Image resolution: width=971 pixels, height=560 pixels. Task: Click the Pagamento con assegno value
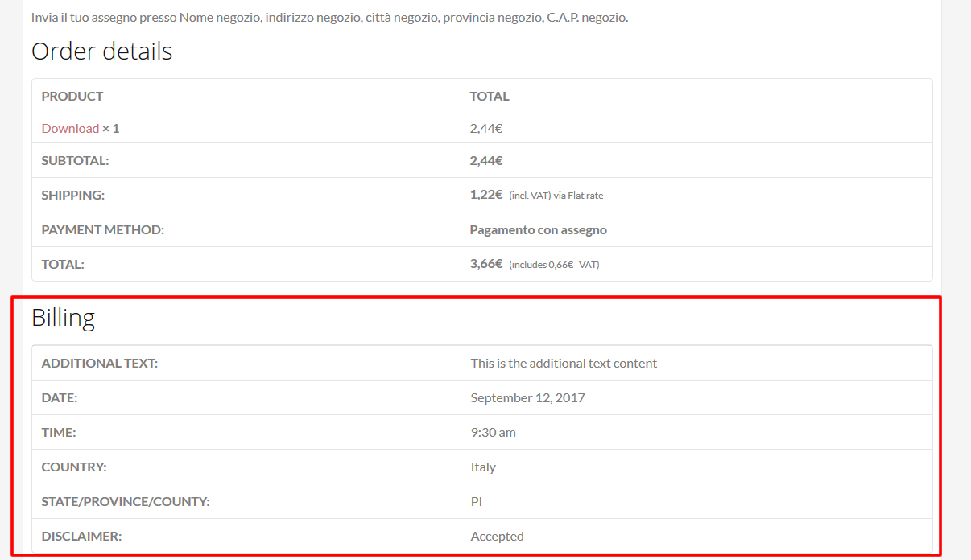(x=538, y=229)
